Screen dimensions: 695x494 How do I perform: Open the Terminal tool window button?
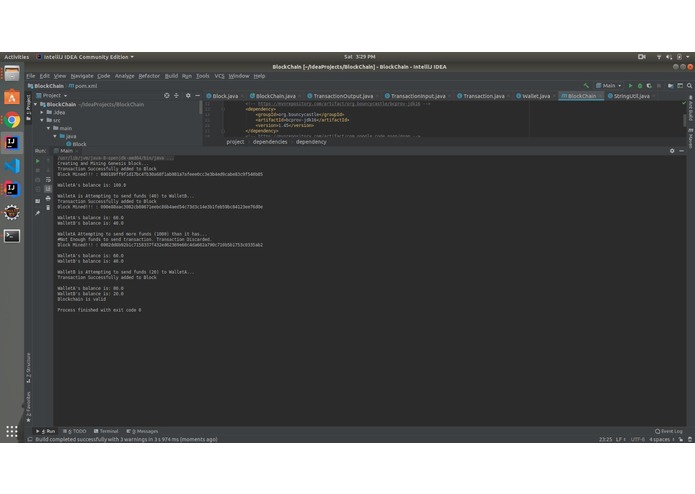(106, 431)
